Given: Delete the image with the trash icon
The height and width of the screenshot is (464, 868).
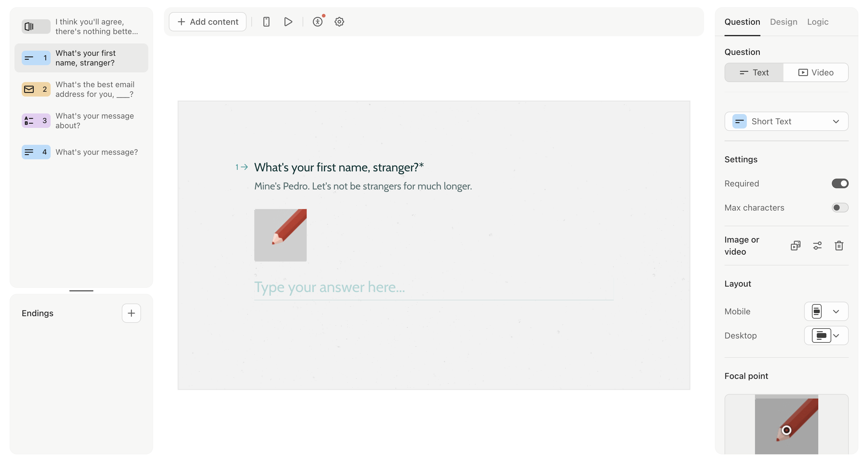Looking at the screenshot, I should [839, 246].
